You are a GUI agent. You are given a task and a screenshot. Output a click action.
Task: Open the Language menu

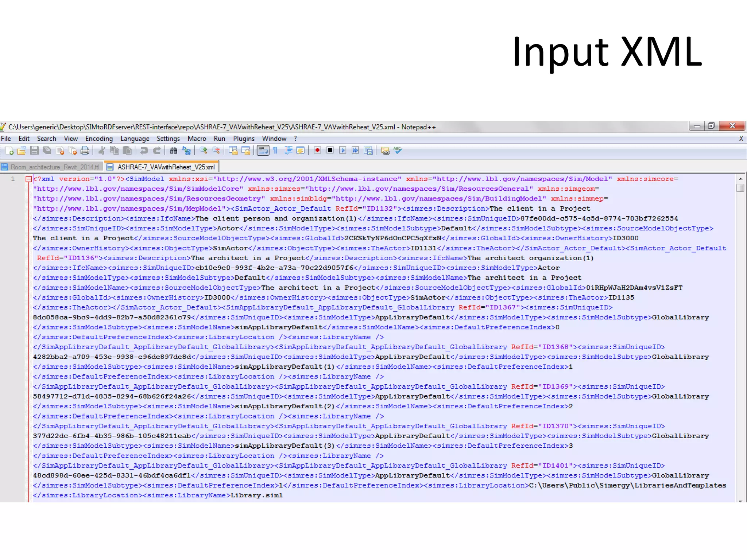coord(135,139)
